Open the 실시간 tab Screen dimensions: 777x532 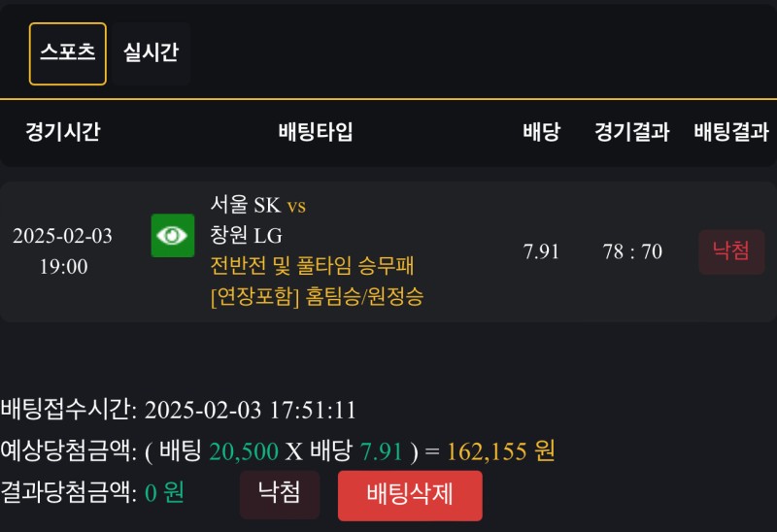coord(151,53)
